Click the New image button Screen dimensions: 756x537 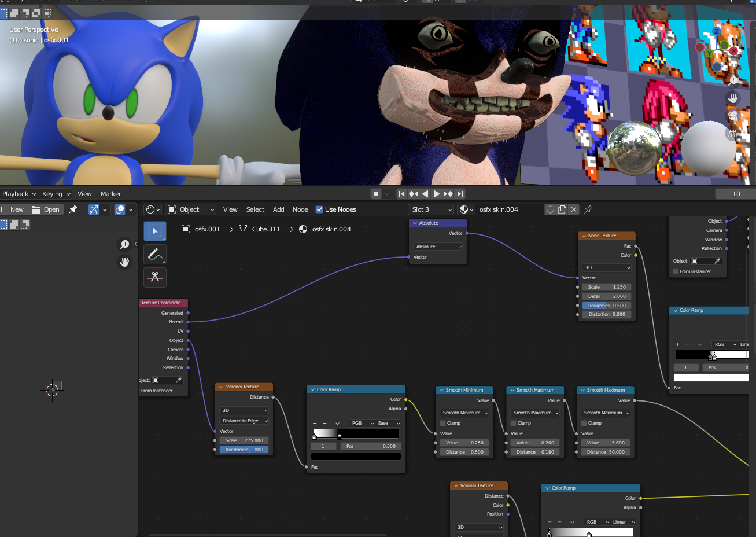[x=14, y=209]
